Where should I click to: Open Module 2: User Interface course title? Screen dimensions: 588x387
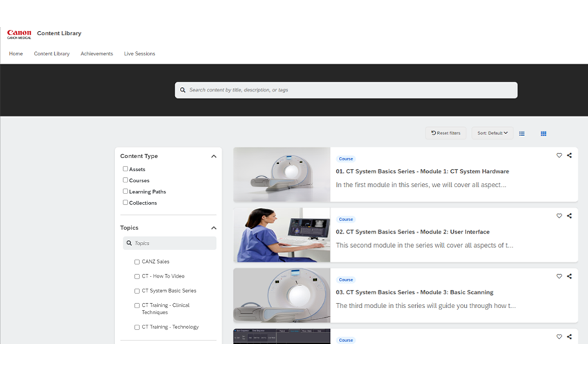coord(412,232)
